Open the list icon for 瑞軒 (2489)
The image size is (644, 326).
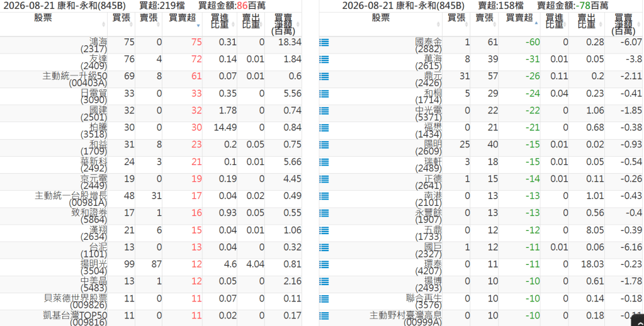click(324, 162)
